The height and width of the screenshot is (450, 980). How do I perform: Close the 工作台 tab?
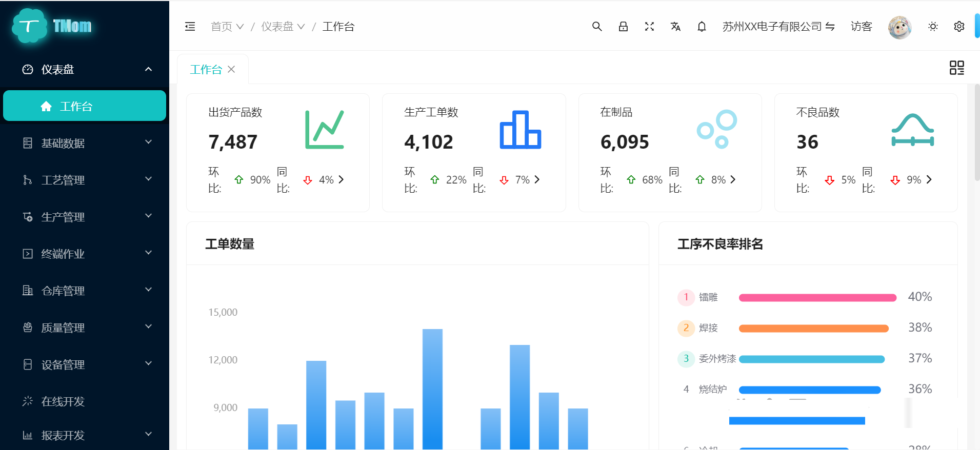click(x=232, y=69)
